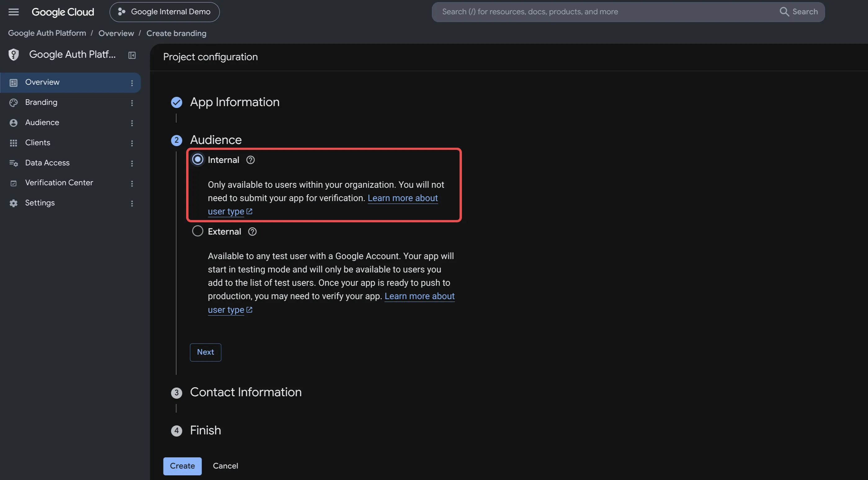The width and height of the screenshot is (868, 480).
Task: Open the Google Internal Demo project picker
Action: click(x=164, y=12)
